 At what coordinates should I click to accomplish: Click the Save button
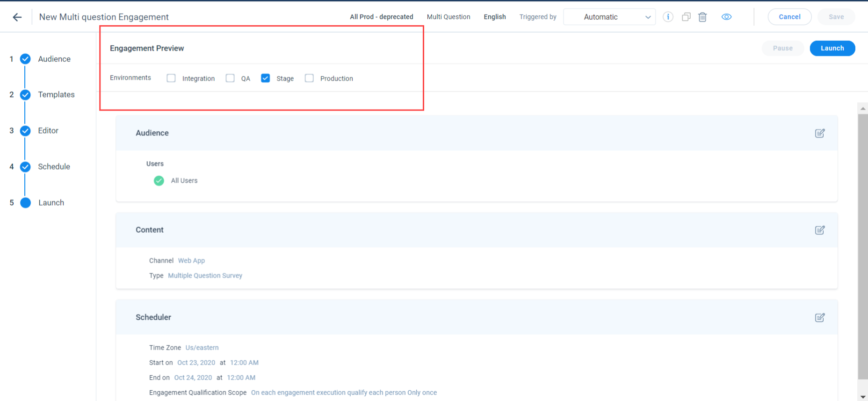pos(836,17)
